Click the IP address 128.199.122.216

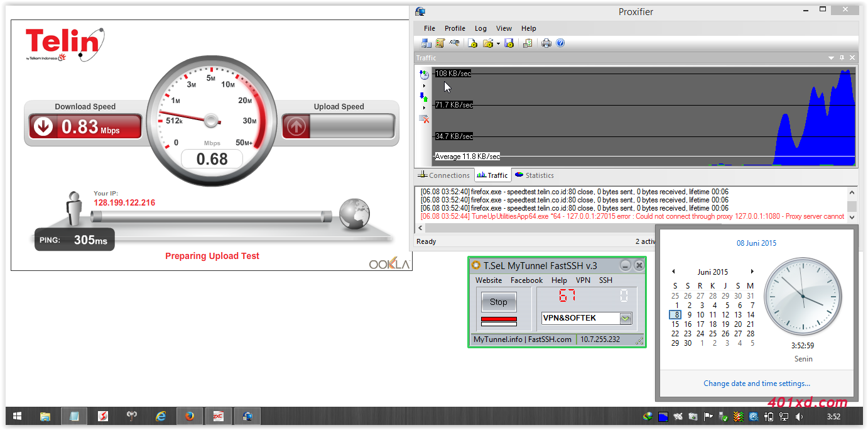[124, 203]
